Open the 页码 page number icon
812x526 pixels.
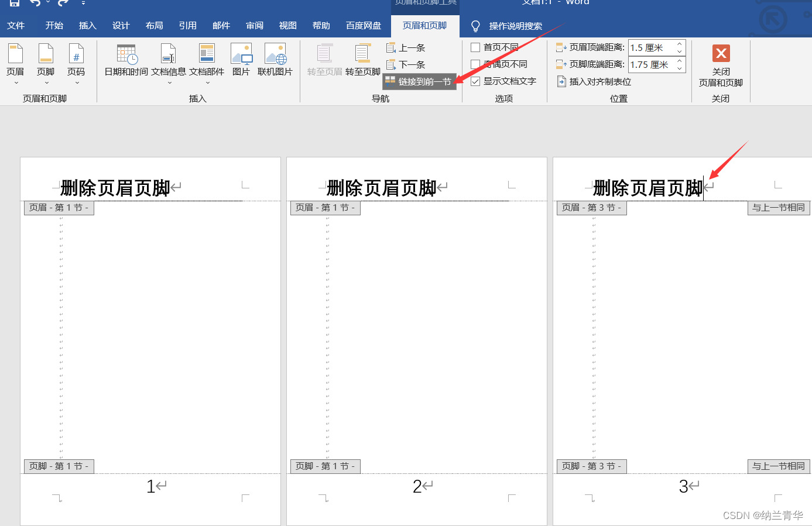[x=76, y=53]
